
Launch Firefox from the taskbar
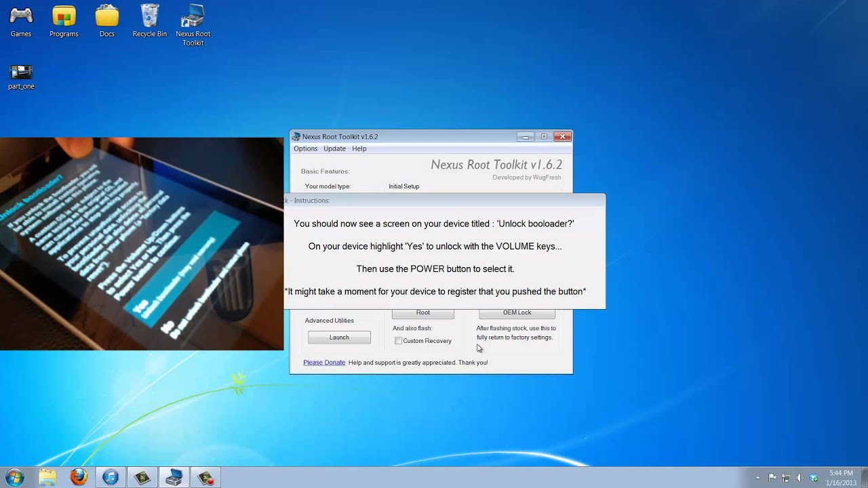[x=79, y=477]
